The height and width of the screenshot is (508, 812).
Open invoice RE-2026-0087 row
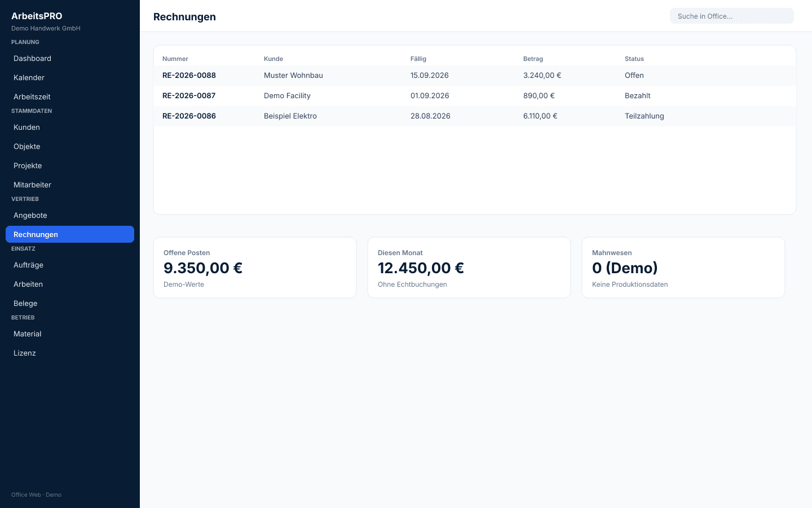[475, 96]
